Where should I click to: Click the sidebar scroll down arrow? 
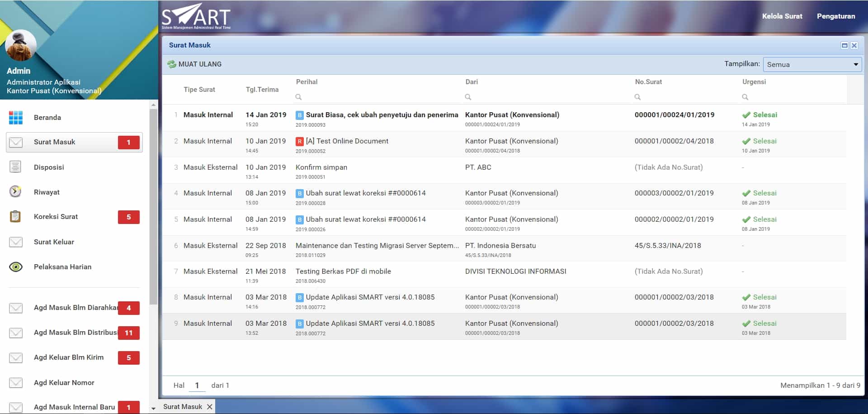pyautogui.click(x=153, y=409)
